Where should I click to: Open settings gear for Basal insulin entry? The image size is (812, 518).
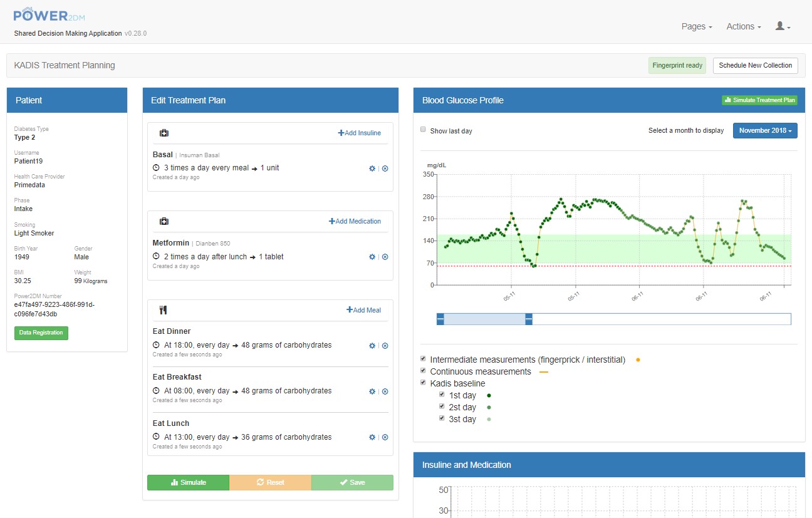[372, 168]
